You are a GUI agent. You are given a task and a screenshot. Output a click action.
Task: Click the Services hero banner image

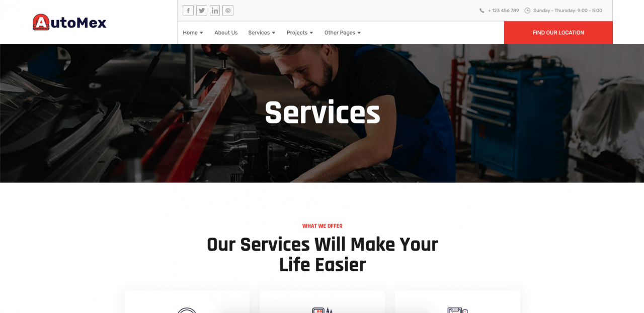[x=322, y=113]
